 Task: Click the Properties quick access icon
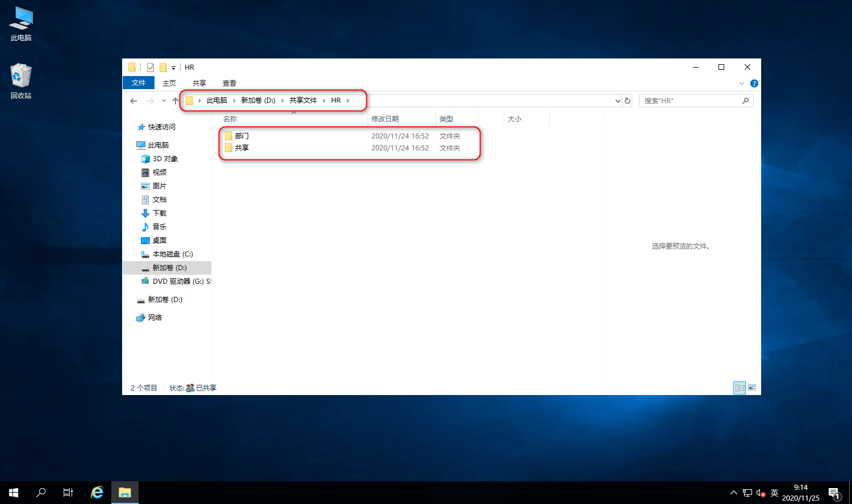coord(151,68)
